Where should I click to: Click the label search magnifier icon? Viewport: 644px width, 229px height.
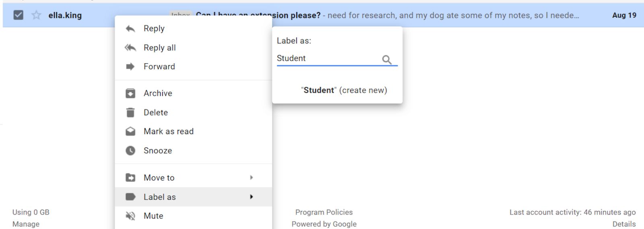point(387,60)
